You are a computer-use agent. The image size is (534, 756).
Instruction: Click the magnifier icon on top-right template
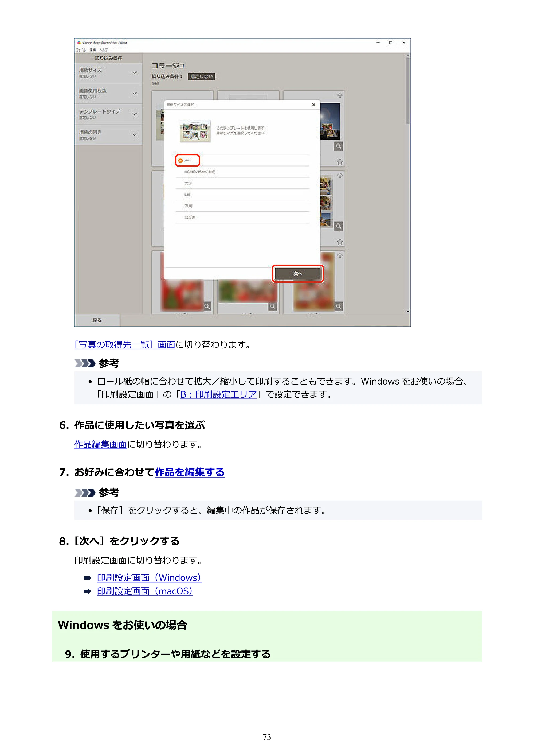338,146
